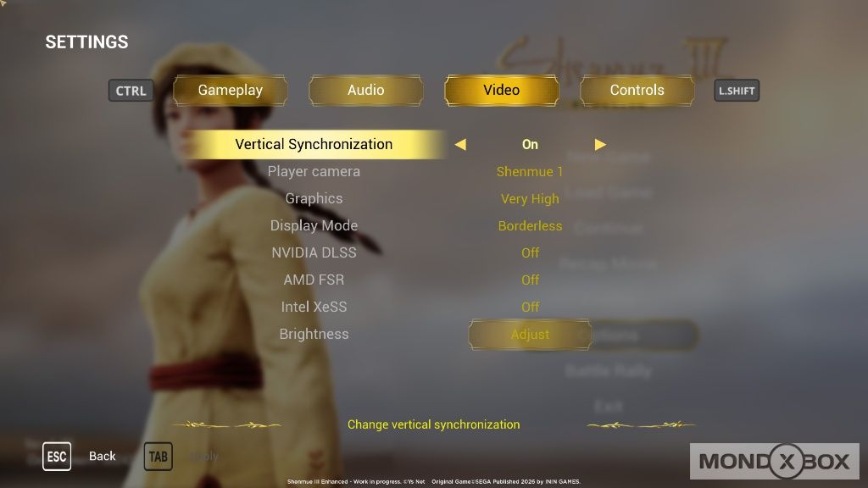868x488 pixels.
Task: Toggle the AMD FSR Off value
Action: [530, 280]
